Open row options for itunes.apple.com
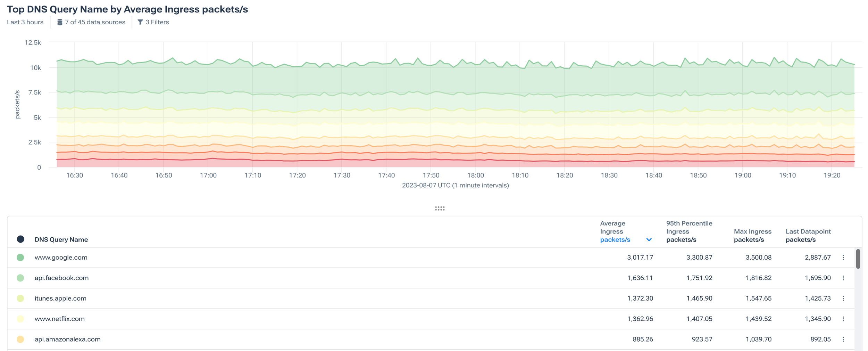 coord(844,298)
